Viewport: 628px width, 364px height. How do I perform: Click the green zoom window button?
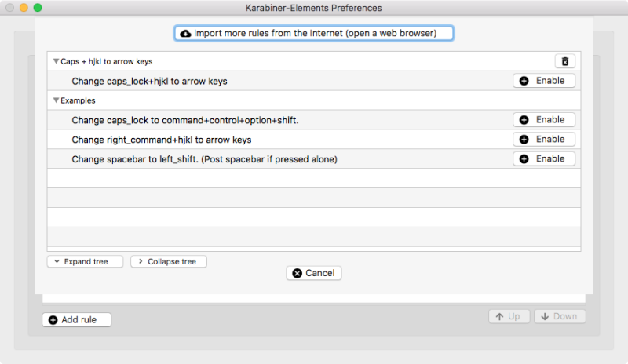[38, 8]
